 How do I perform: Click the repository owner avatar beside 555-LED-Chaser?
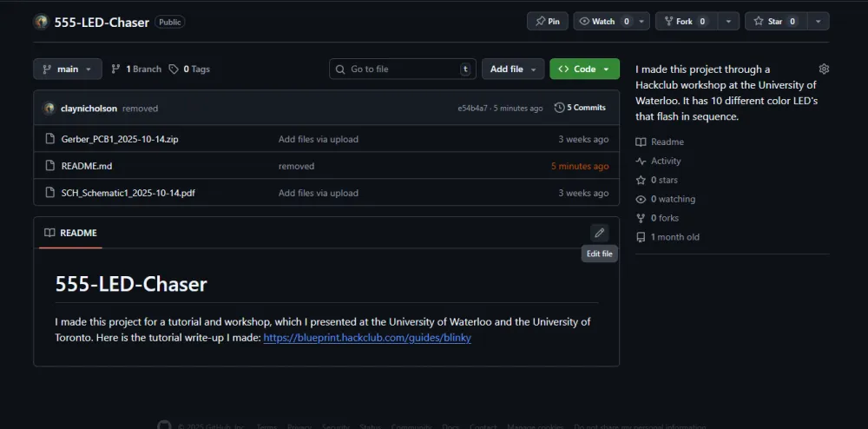(41, 22)
